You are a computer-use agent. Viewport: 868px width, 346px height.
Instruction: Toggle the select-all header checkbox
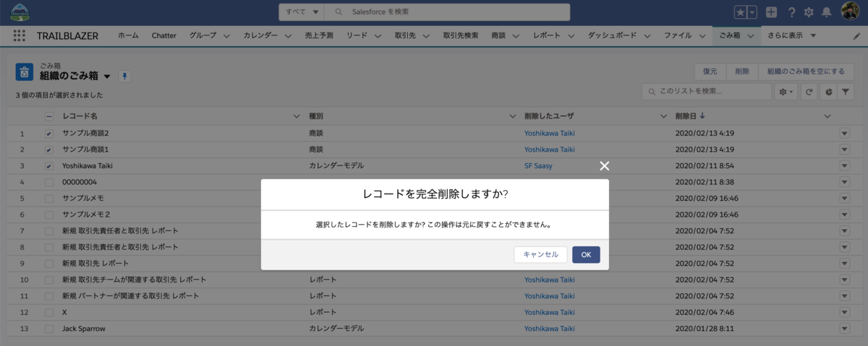(x=48, y=116)
